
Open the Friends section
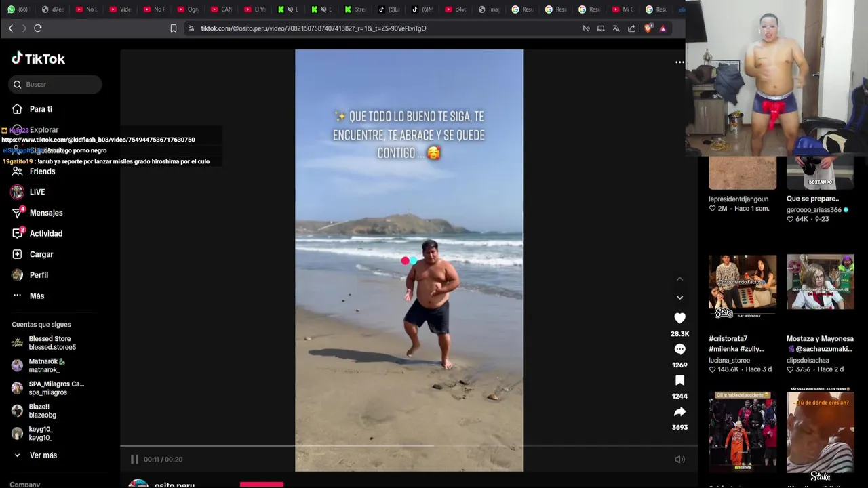point(42,171)
